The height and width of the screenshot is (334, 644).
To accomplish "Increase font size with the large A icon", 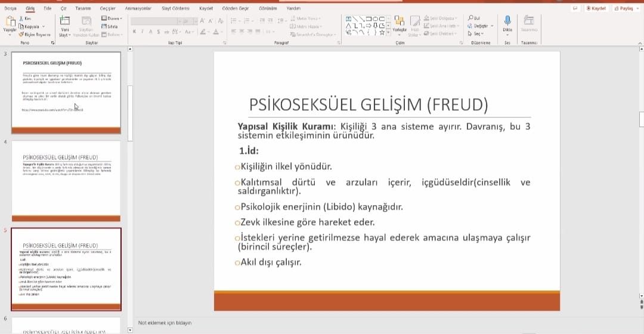I will pos(203,21).
